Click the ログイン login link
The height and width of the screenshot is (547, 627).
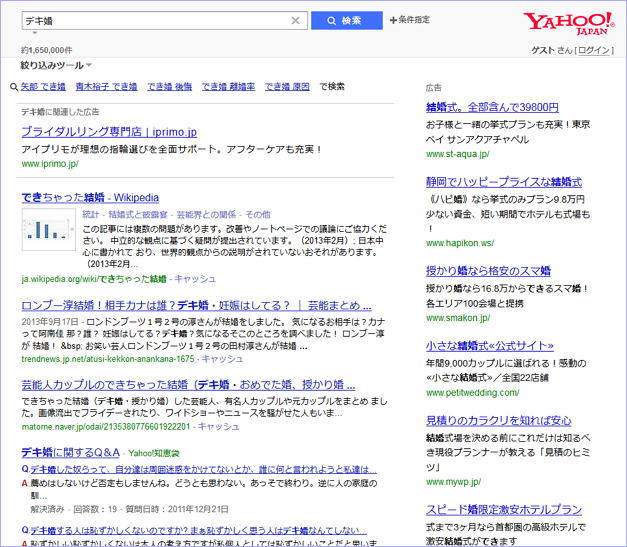pyautogui.click(x=594, y=50)
